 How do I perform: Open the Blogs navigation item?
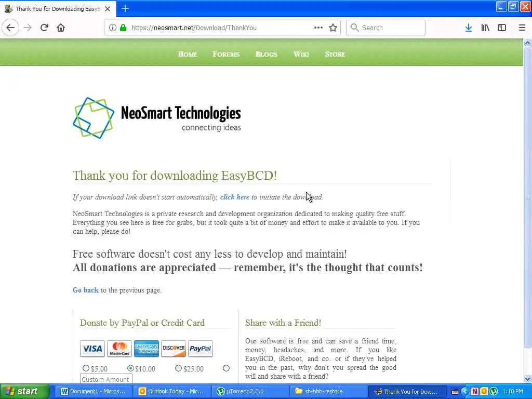267,54
